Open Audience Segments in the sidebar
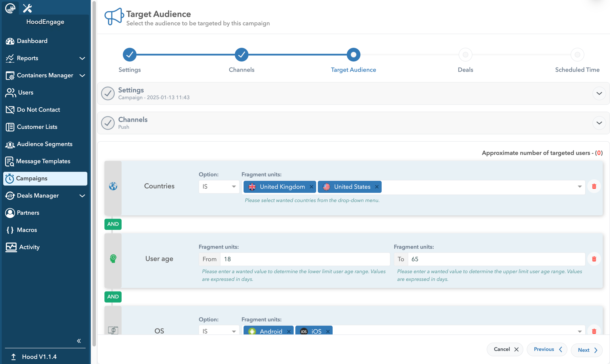This screenshot has height=364, width=610. [x=44, y=144]
